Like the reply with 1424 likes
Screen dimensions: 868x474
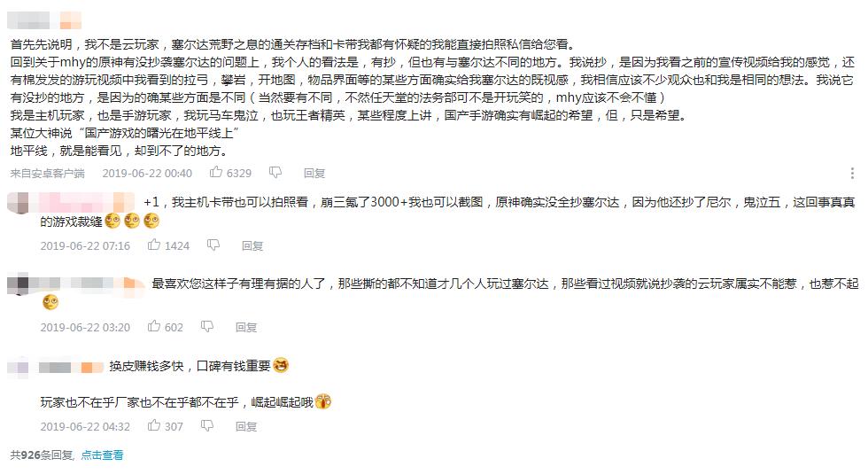pyautogui.click(x=154, y=245)
